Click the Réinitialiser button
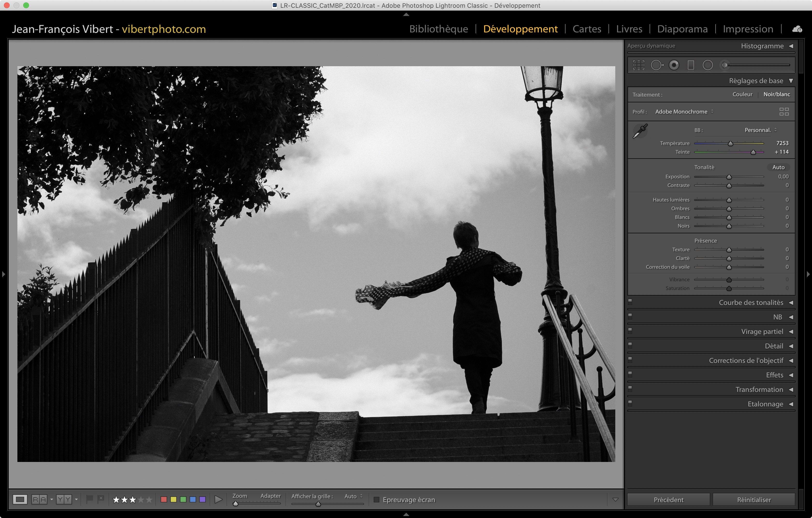Viewport: 812px width, 518px height. [x=754, y=499]
